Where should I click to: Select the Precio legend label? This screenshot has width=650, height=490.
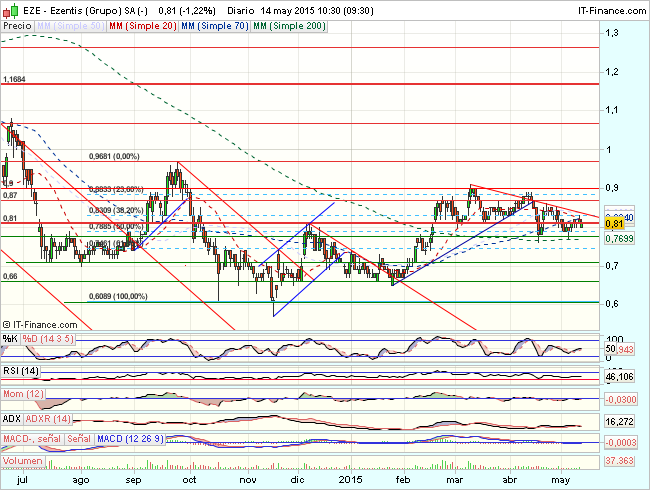[17, 26]
